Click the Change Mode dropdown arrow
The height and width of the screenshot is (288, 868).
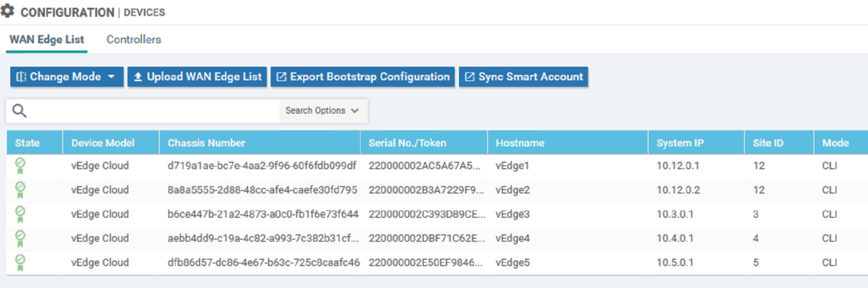click(x=111, y=77)
